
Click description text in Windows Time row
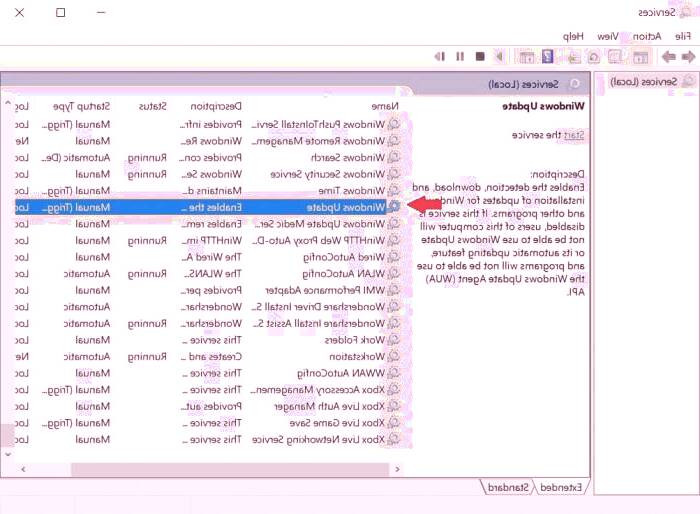point(212,191)
